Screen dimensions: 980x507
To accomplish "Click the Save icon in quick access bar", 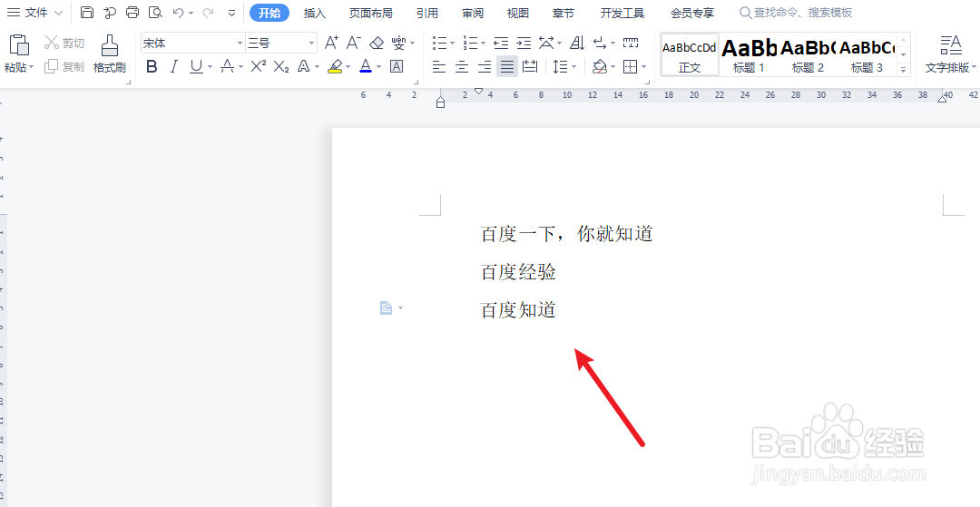I will (87, 13).
